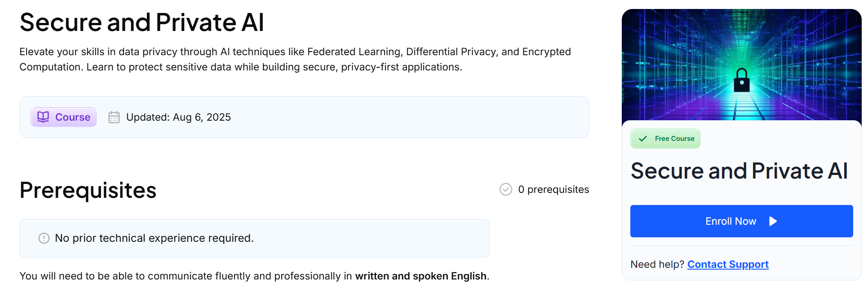Click the Need help? text
This screenshot has height=288, width=868.
[657, 264]
